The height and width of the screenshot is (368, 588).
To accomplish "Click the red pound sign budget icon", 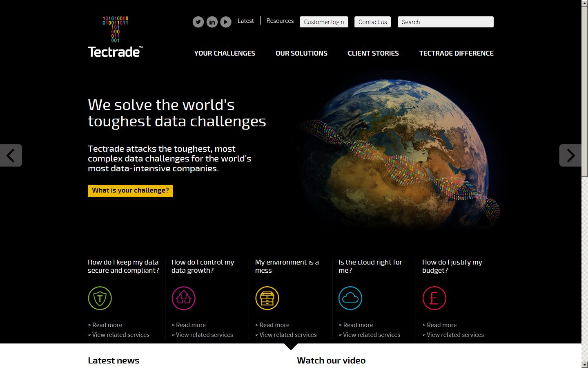I will coord(434,298).
